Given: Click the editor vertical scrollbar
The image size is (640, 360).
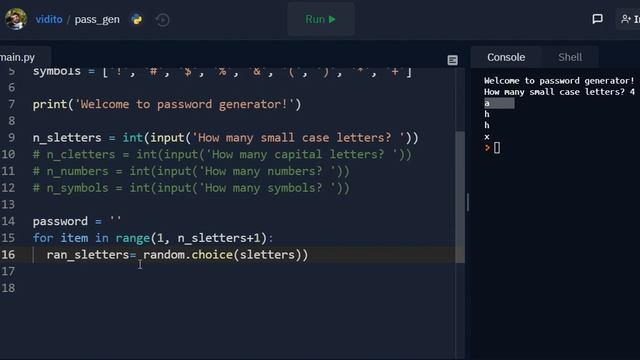Looking at the screenshot, I should (460, 197).
